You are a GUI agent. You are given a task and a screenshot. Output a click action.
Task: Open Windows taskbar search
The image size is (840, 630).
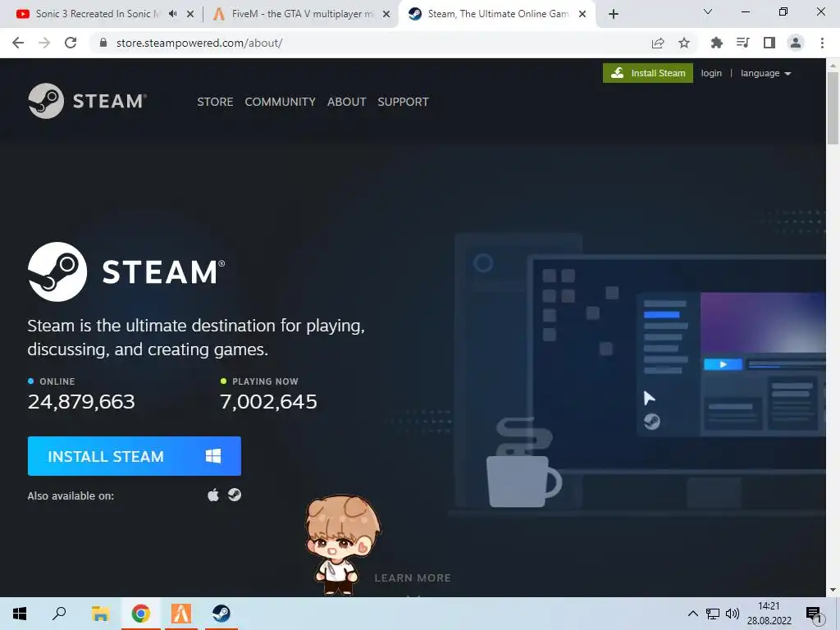tap(59, 614)
